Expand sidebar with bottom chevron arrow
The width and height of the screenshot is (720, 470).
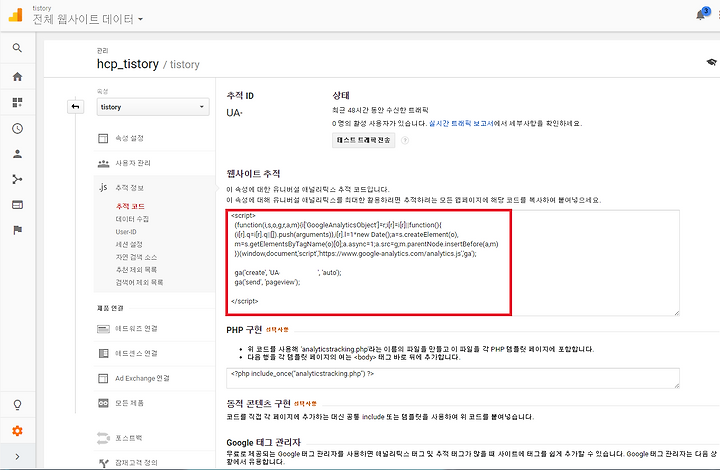[17, 457]
